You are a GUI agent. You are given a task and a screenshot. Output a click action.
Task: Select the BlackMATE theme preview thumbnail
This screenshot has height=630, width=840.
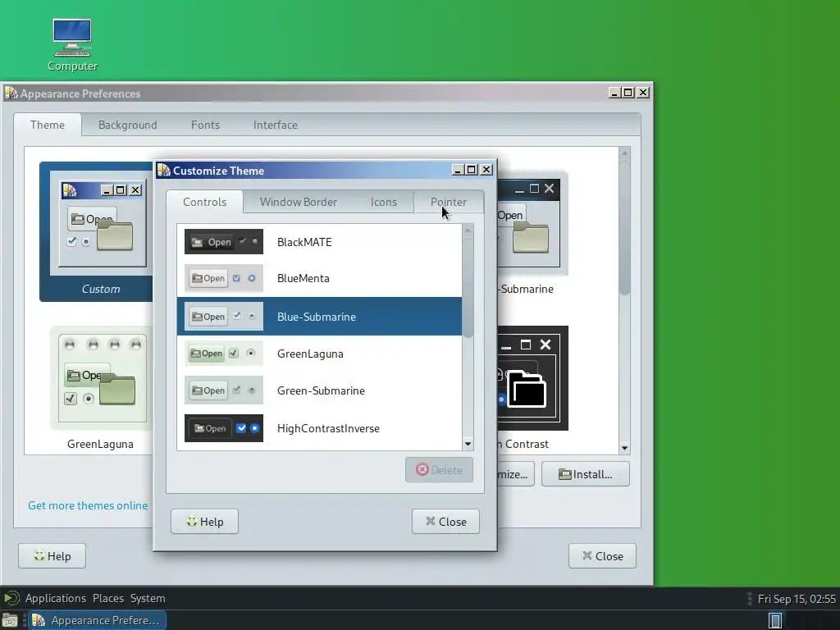point(223,242)
